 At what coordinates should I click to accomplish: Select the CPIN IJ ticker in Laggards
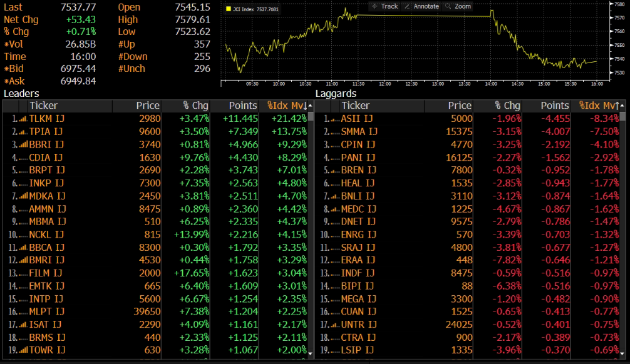tap(358, 144)
